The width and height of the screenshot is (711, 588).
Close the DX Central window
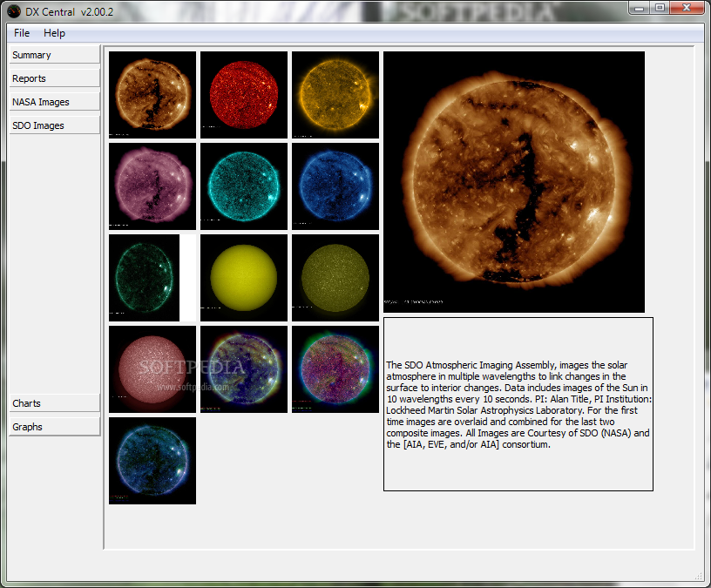[x=687, y=8]
